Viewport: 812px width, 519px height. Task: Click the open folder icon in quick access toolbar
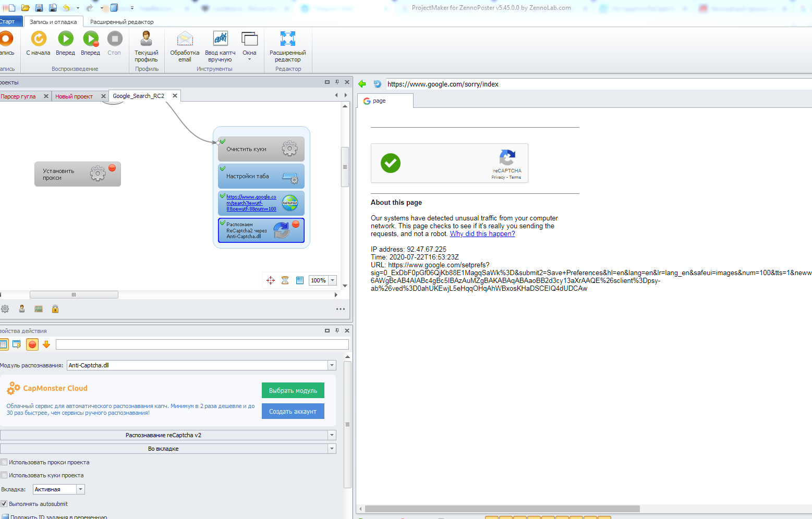pyautogui.click(x=25, y=8)
